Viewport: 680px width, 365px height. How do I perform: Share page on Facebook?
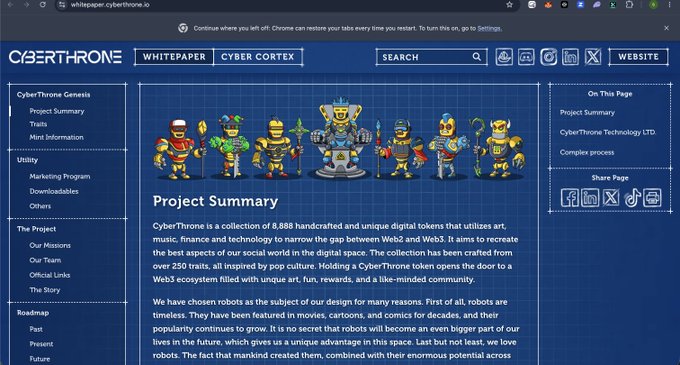pyautogui.click(x=569, y=198)
